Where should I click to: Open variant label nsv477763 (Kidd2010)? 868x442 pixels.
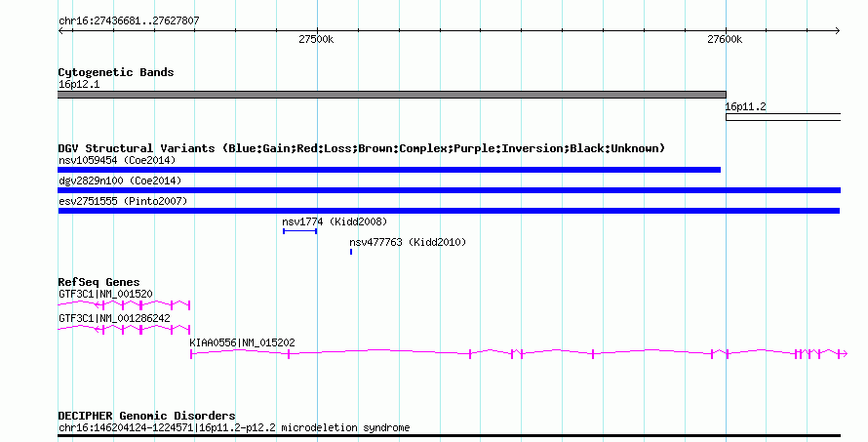pos(408,243)
